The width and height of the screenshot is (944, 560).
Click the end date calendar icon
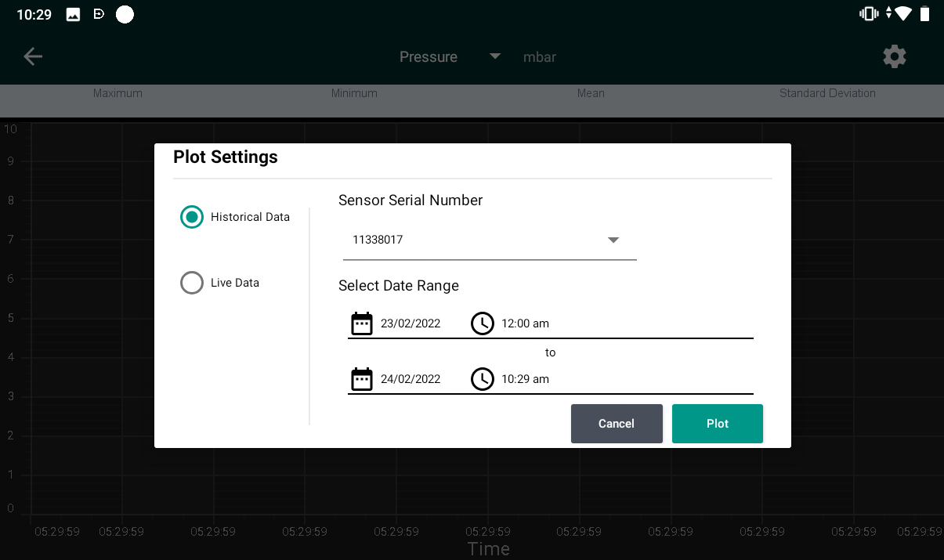(x=362, y=379)
